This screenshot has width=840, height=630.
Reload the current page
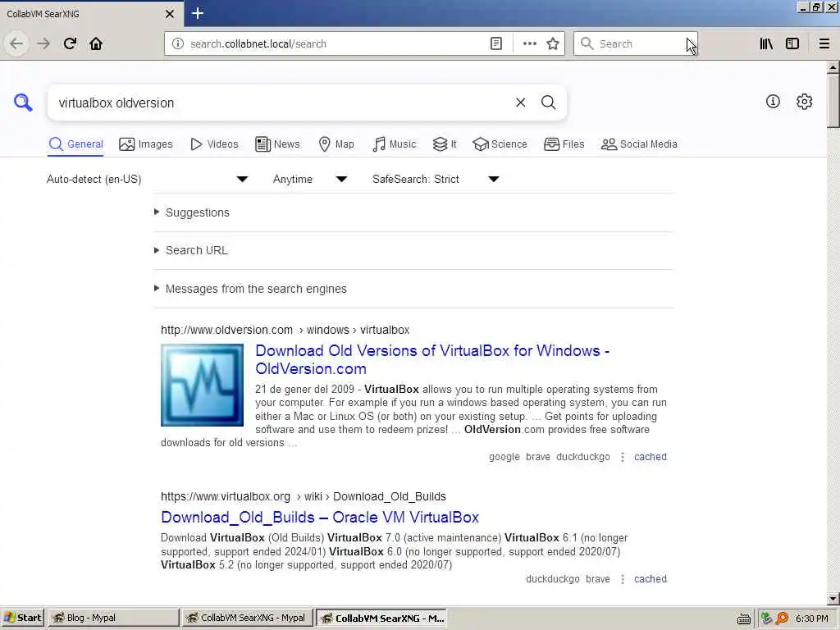[x=70, y=43]
